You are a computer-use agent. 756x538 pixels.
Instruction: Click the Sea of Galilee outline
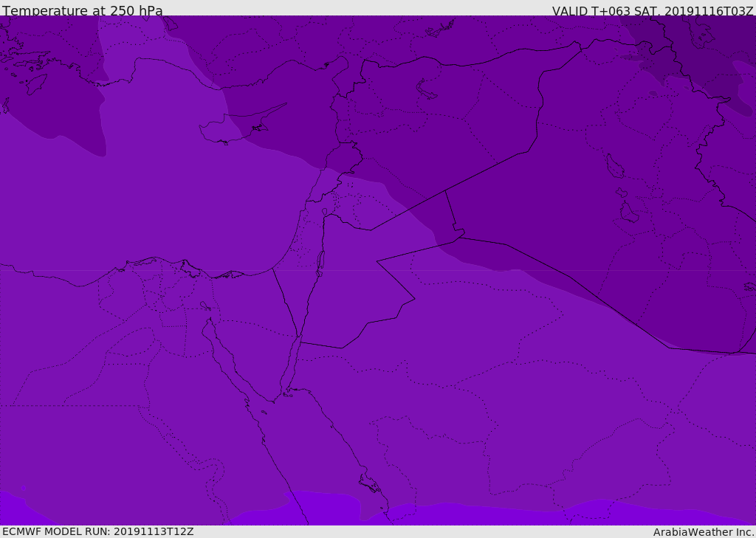click(325, 213)
